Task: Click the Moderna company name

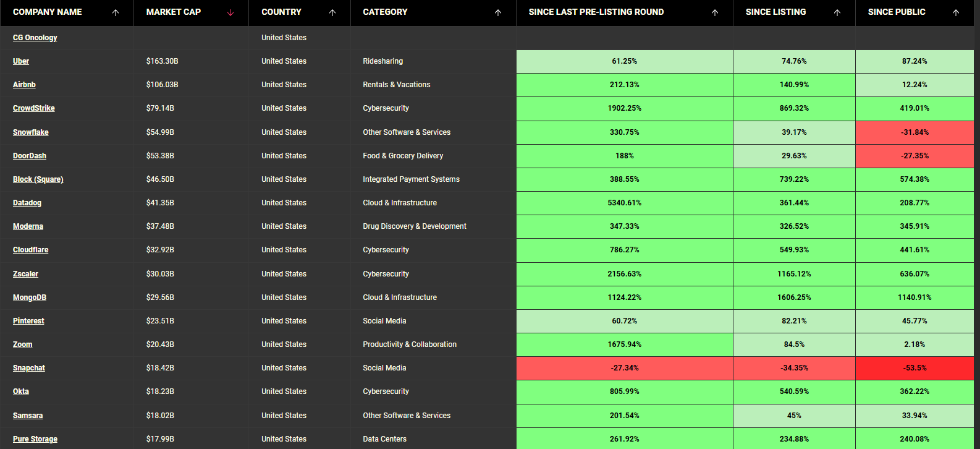Action: coord(28,226)
